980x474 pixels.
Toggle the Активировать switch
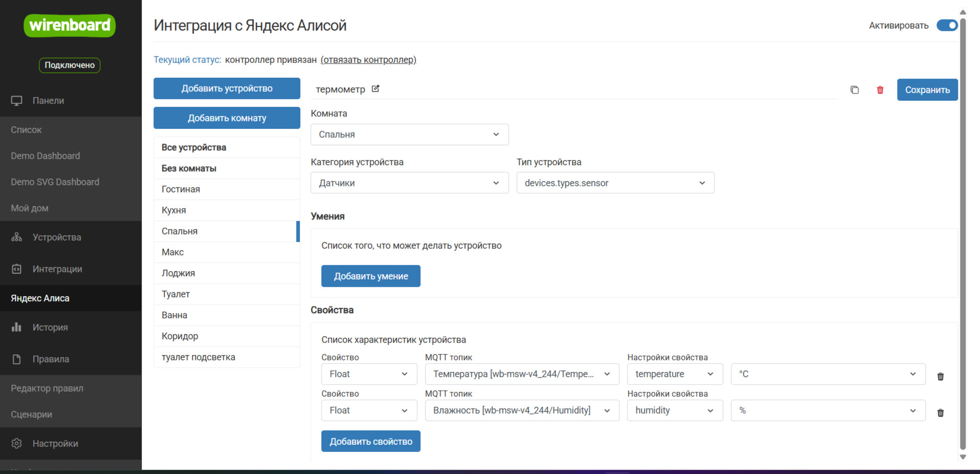(947, 25)
